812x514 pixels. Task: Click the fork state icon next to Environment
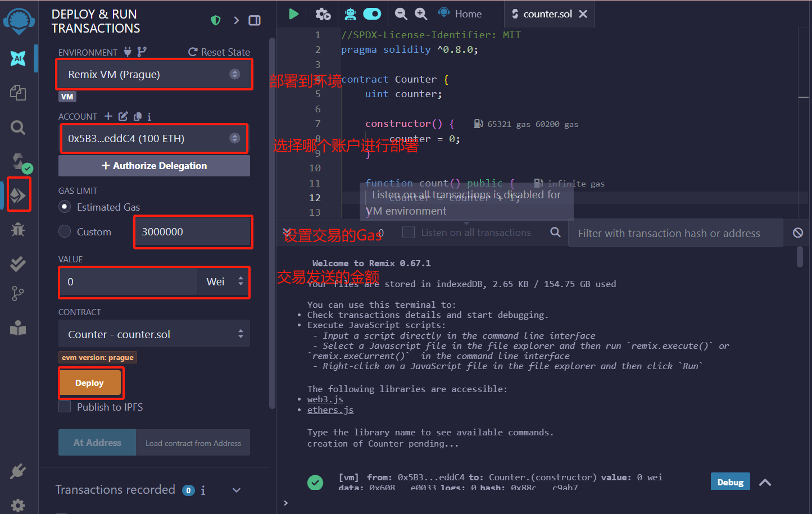coord(142,52)
